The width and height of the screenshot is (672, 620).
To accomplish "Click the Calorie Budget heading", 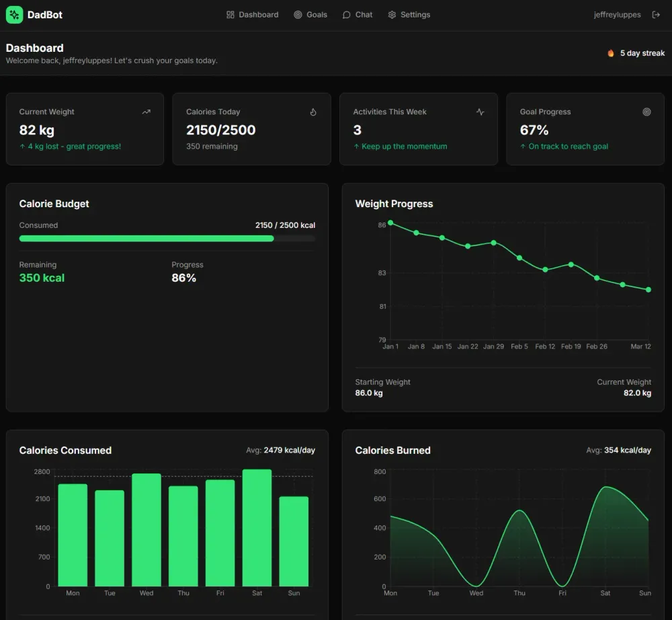I will tap(54, 204).
